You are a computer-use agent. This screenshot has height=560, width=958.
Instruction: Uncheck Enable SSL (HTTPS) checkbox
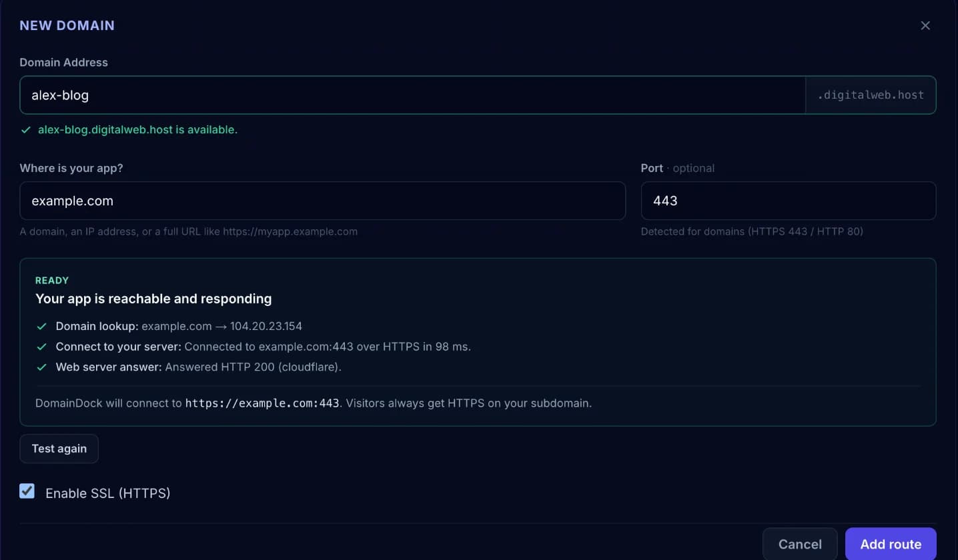pyautogui.click(x=27, y=492)
